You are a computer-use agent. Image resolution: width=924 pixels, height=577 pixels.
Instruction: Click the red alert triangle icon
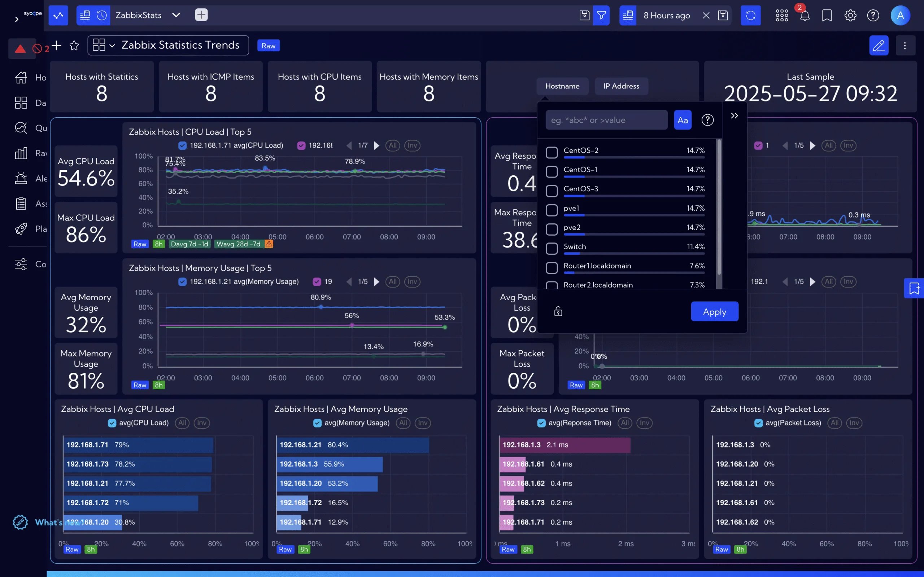[20, 48]
